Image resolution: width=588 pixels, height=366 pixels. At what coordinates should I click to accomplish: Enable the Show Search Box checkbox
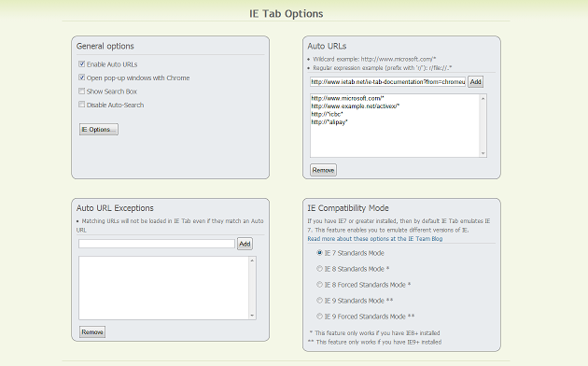[82, 91]
